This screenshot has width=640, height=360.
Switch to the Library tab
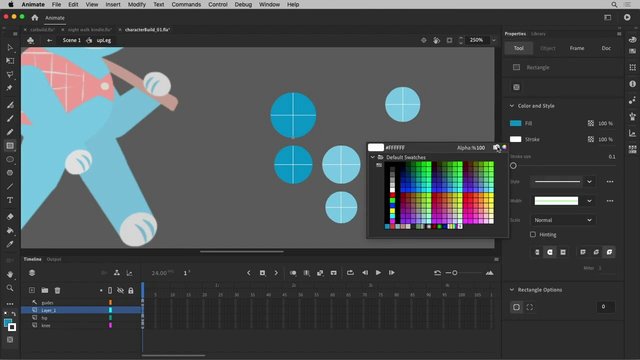(x=538, y=34)
